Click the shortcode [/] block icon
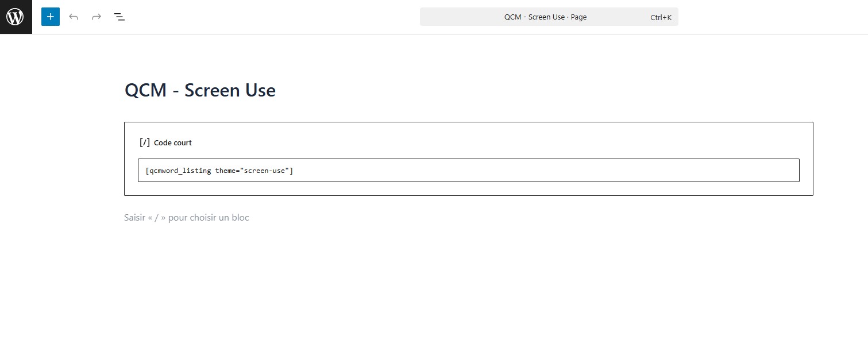Viewport: 868px width, 355px height. point(145,142)
